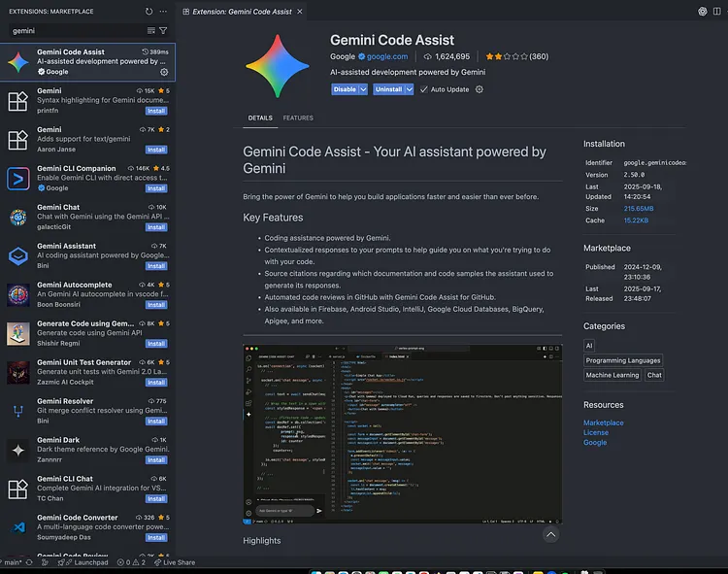The height and width of the screenshot is (574, 728).
Task: Select the Chat category tag
Action: [x=654, y=375]
